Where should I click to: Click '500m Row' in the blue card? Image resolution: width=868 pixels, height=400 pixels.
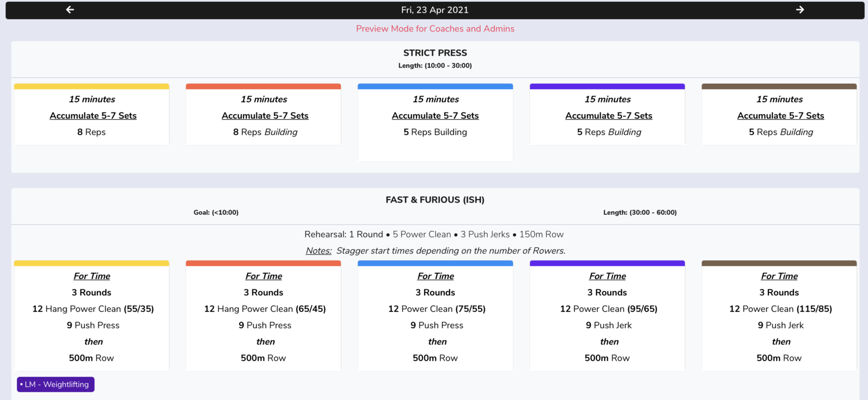point(435,358)
